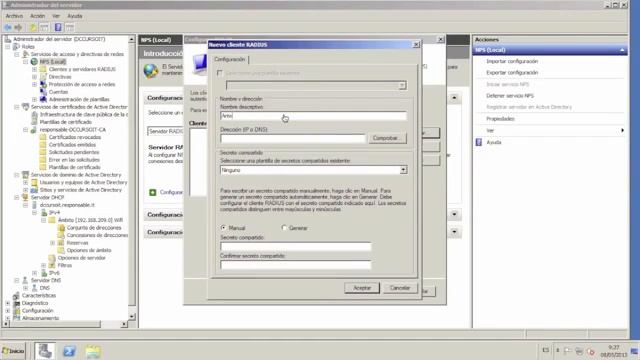Open Server Manager from the taskbar
640x360 pixels.
[44, 351]
